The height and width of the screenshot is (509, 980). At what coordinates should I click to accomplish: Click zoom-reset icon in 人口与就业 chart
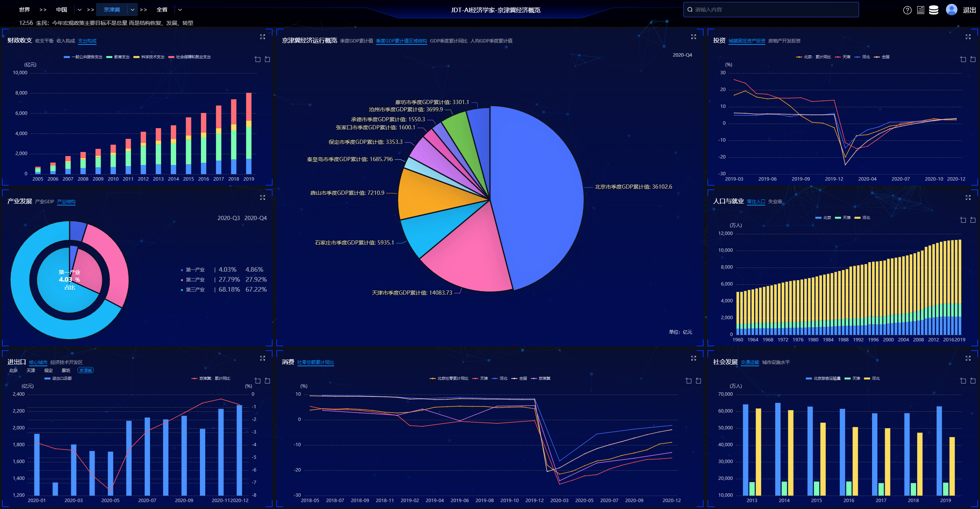click(973, 220)
